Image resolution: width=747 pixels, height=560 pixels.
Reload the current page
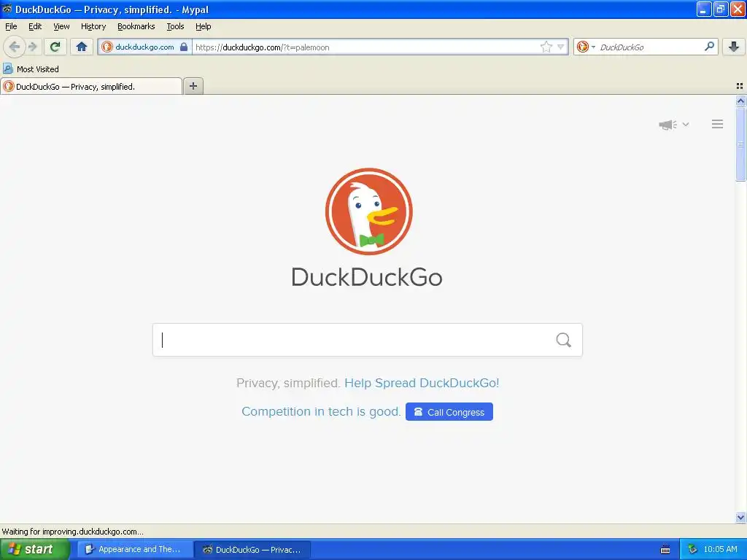(55, 47)
